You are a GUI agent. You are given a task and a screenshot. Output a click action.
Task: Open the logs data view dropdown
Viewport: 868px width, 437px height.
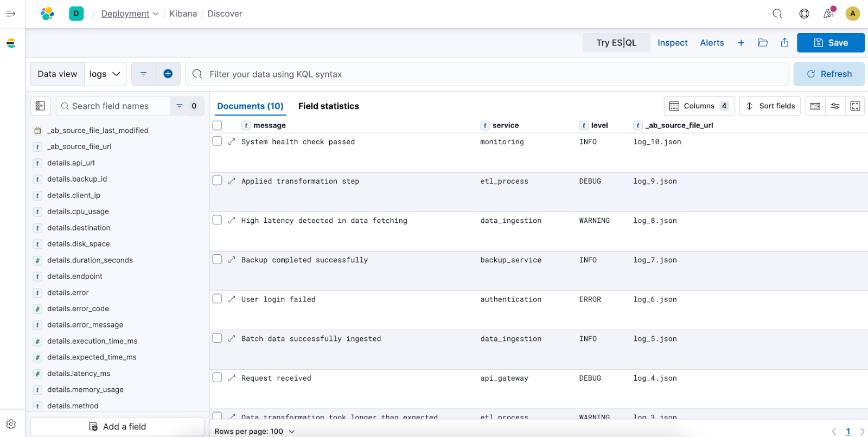[105, 74]
